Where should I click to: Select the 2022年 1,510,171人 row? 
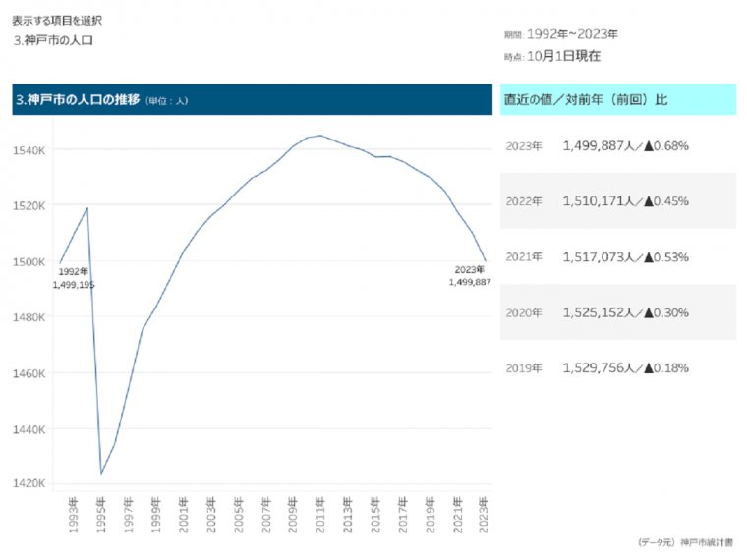pos(618,201)
